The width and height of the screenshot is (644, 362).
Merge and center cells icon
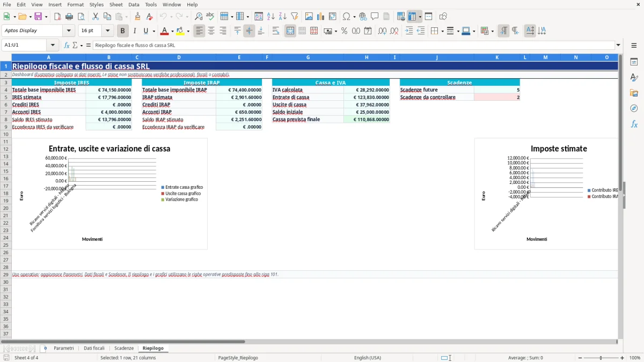pos(290,31)
